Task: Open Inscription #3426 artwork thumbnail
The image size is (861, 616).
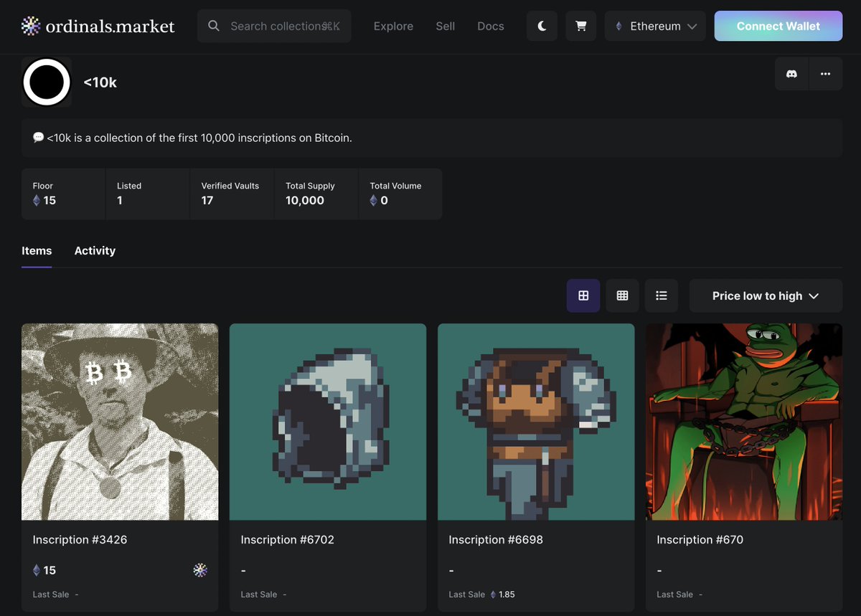Action: point(120,422)
